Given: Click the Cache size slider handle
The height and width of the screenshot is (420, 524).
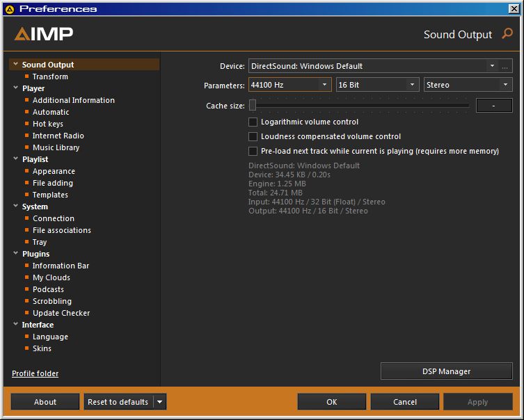Looking at the screenshot, I should coord(253,105).
